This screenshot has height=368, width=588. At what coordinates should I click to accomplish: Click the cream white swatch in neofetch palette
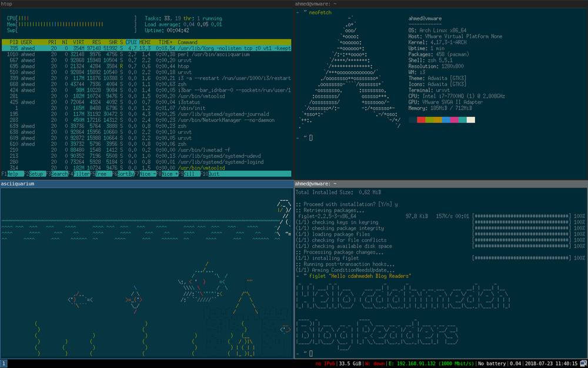coord(470,120)
